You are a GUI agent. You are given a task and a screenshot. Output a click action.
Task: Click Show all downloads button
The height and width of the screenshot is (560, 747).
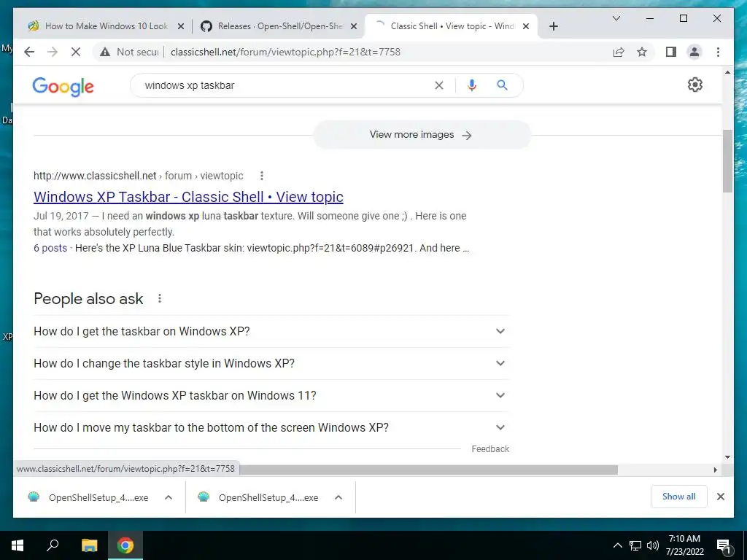click(x=678, y=496)
